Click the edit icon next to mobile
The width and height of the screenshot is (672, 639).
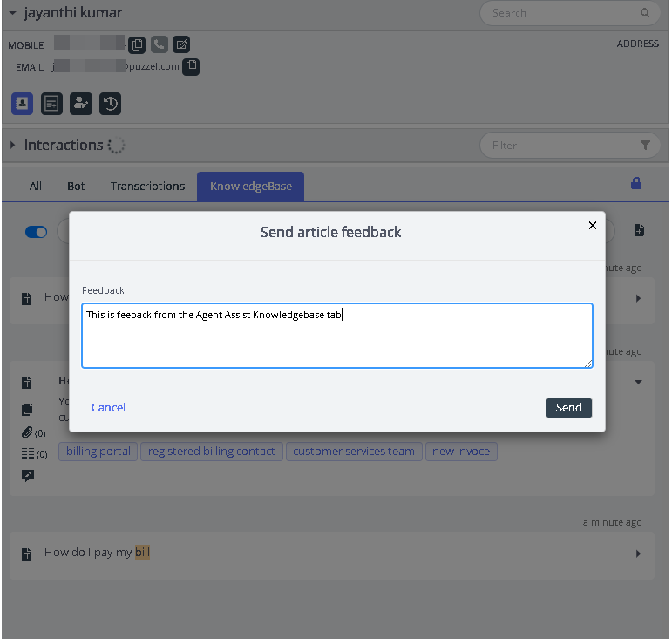pyautogui.click(x=180, y=44)
